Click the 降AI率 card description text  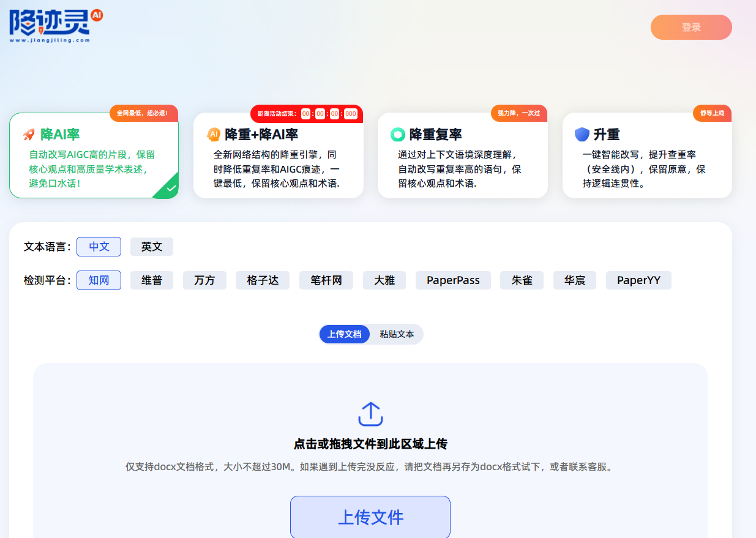point(92,169)
